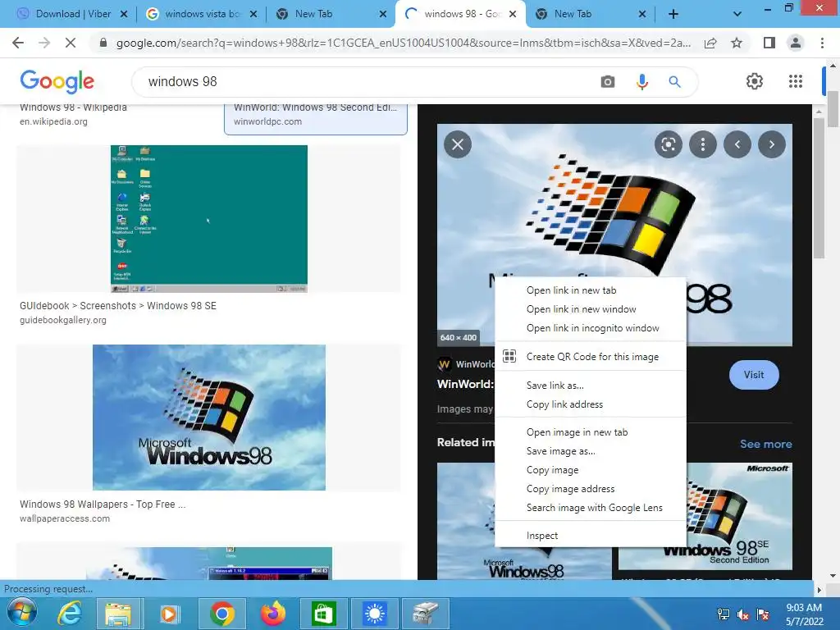Click the Chrome taskbar icon
The width and height of the screenshot is (840, 630).
222,614
